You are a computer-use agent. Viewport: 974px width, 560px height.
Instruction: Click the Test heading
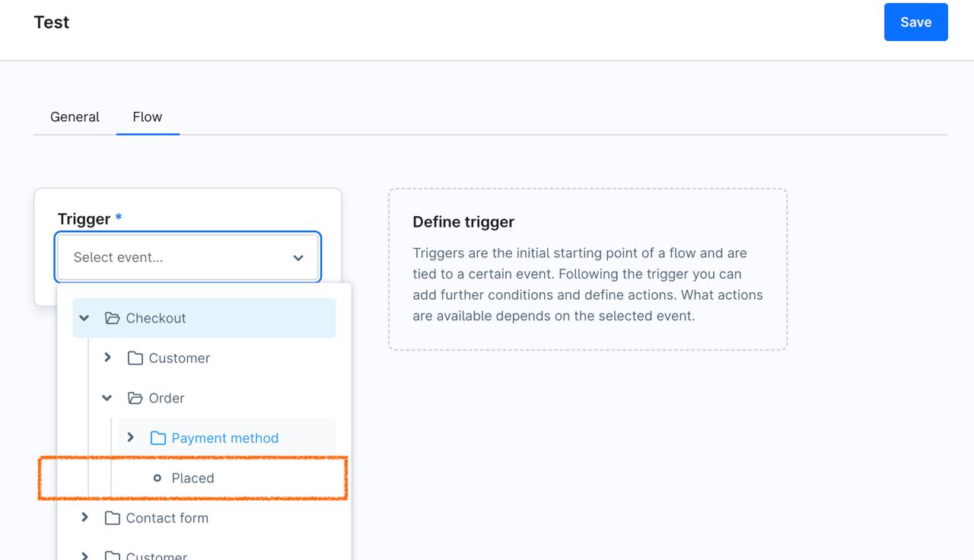pyautogui.click(x=51, y=22)
